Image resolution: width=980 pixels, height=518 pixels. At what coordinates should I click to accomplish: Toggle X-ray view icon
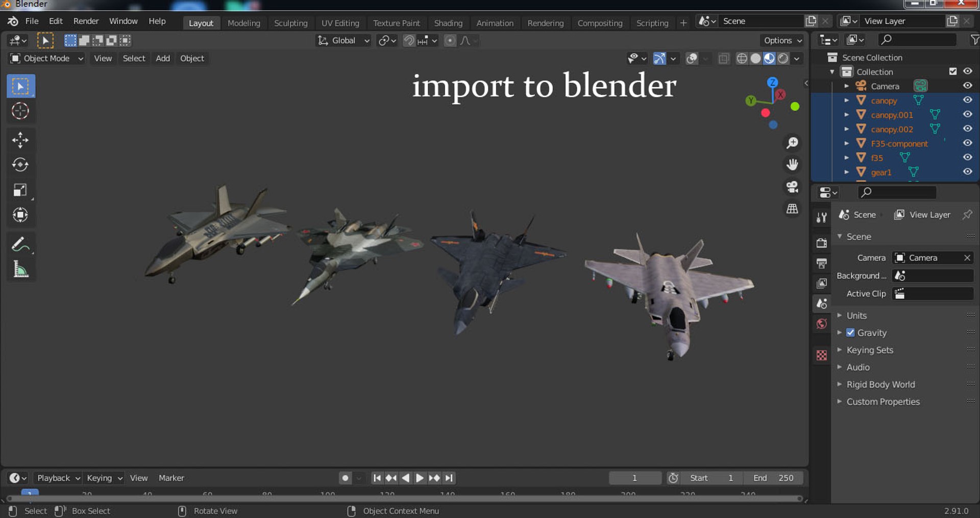[x=724, y=59]
